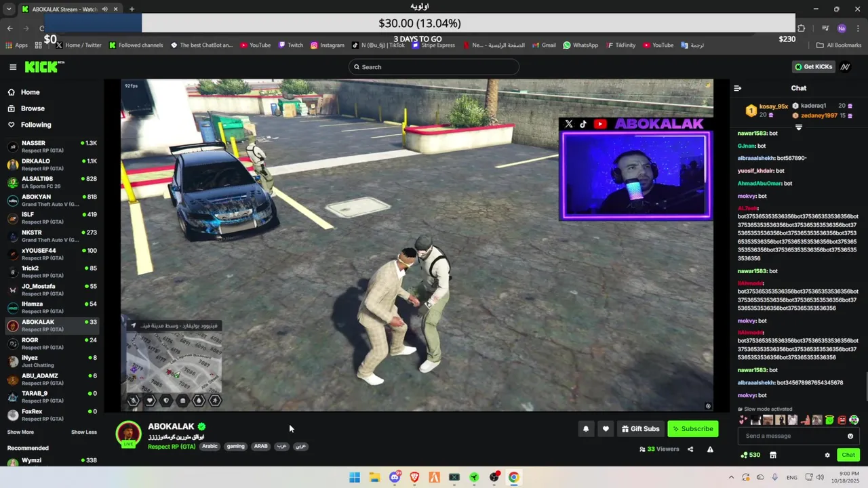This screenshot has width=868, height=488.
Task: Open the Windows Start menu
Action: 355,477
